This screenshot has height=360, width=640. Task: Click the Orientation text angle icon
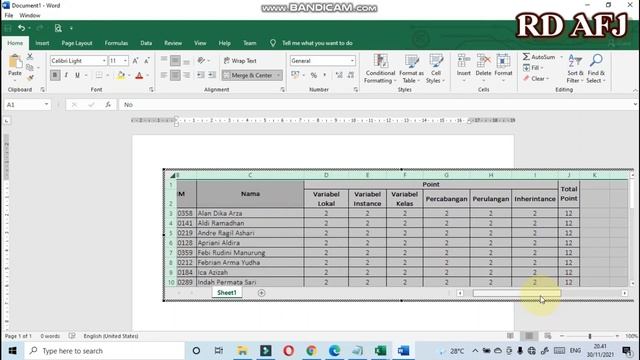(x=201, y=61)
